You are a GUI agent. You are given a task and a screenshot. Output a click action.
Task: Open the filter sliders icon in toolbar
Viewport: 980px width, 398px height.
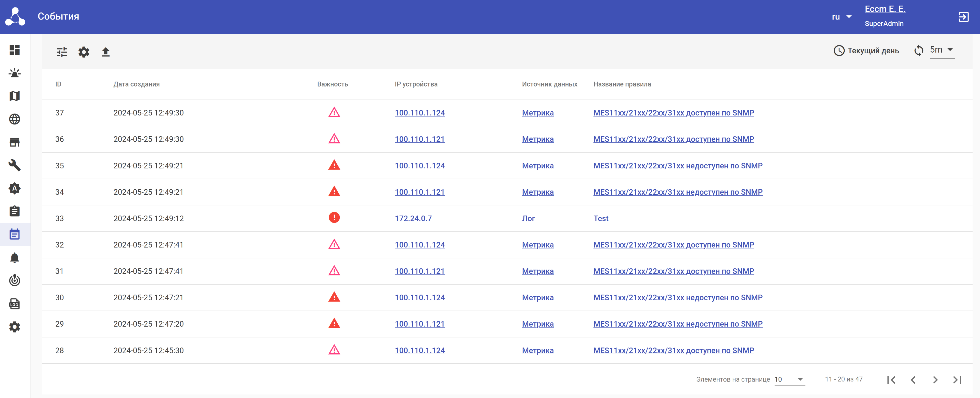coord(62,52)
